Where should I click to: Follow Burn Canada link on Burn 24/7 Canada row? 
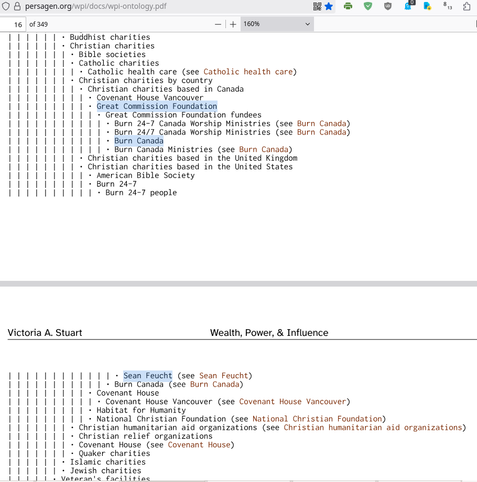click(321, 132)
